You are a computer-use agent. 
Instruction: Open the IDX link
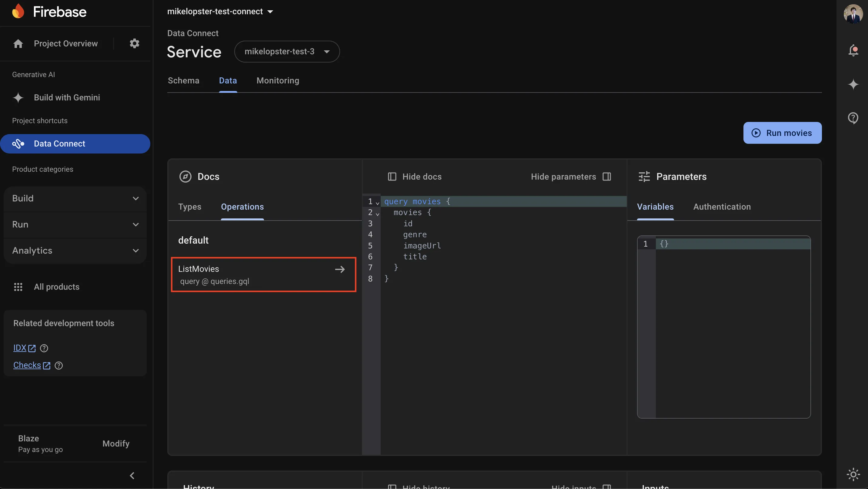point(24,348)
